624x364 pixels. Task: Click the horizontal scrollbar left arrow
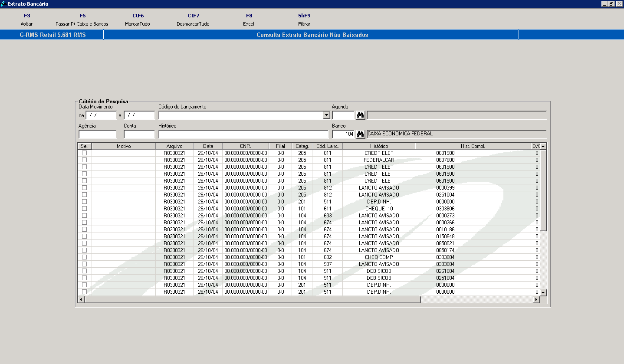81,299
